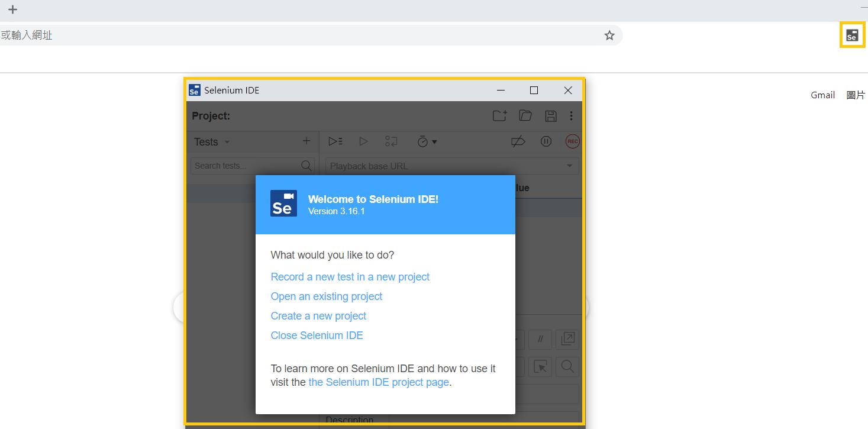Open the Selenium IDE project page link

point(379,382)
